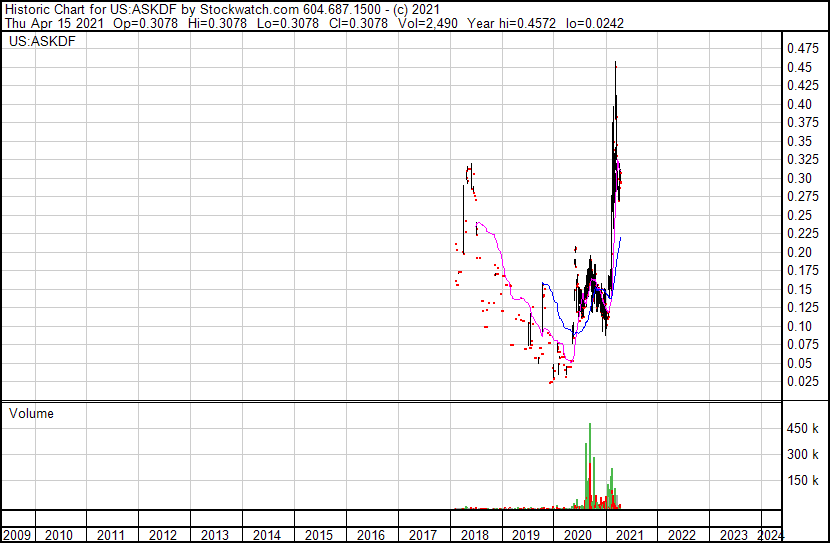Click the 0.25 price axis value
Viewport: 830px width, 543px height.
tap(799, 215)
